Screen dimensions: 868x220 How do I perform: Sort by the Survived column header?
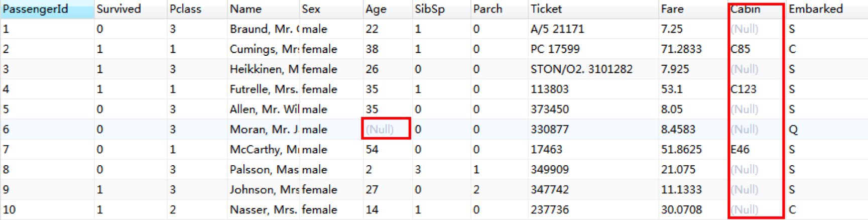(x=118, y=9)
